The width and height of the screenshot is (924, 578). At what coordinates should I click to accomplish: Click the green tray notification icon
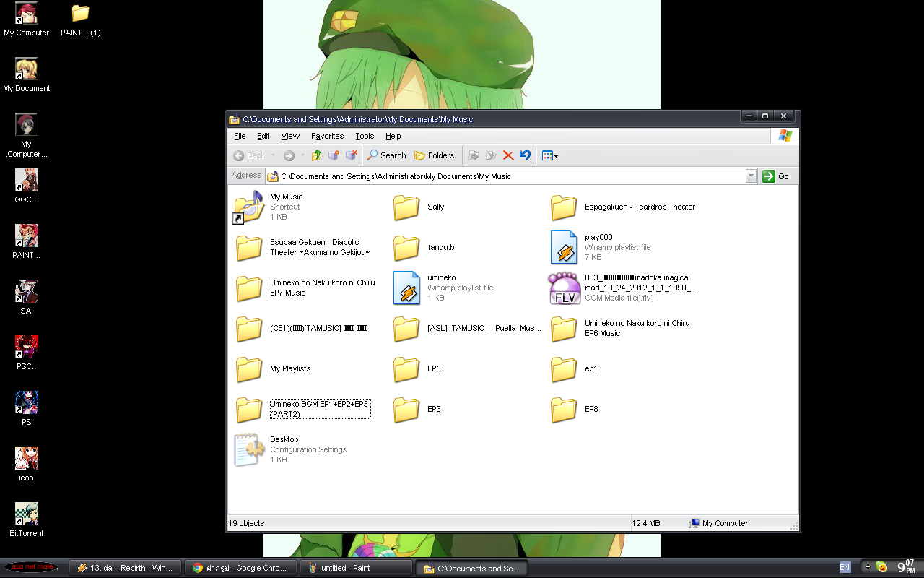(881, 567)
